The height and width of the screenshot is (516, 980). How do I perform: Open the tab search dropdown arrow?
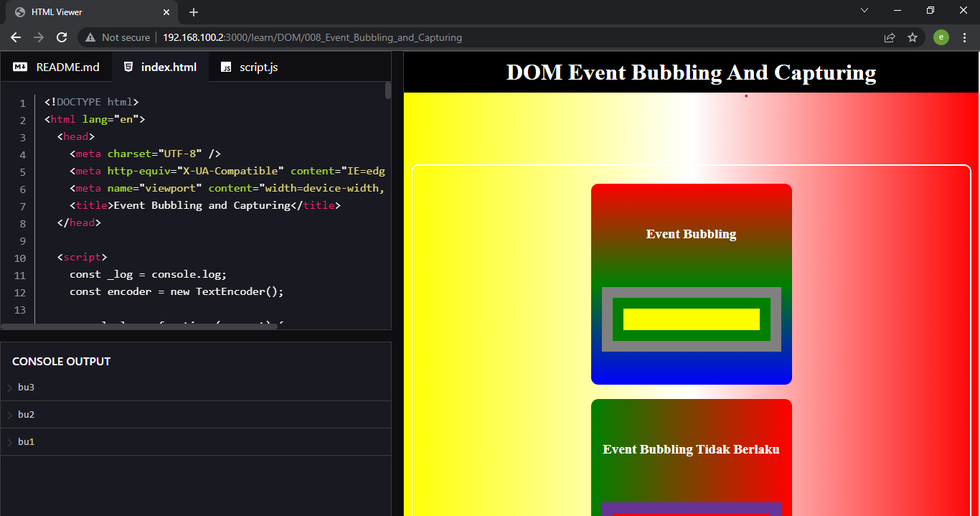864,10
